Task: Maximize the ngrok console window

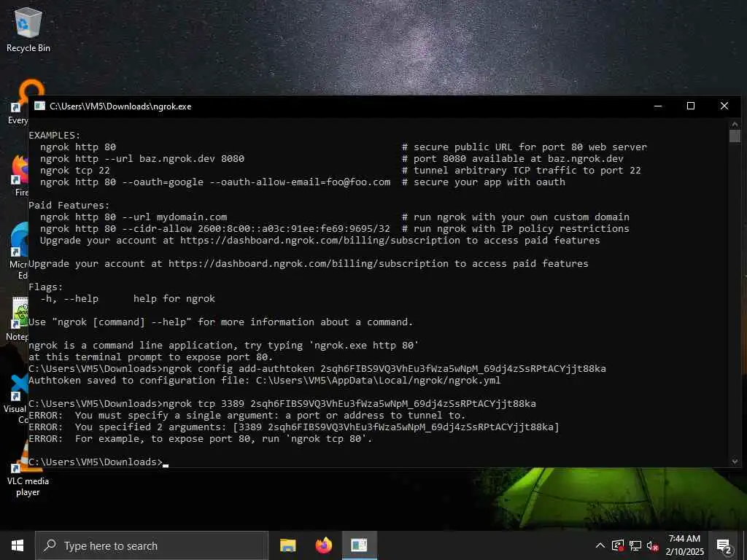Action: click(x=691, y=106)
